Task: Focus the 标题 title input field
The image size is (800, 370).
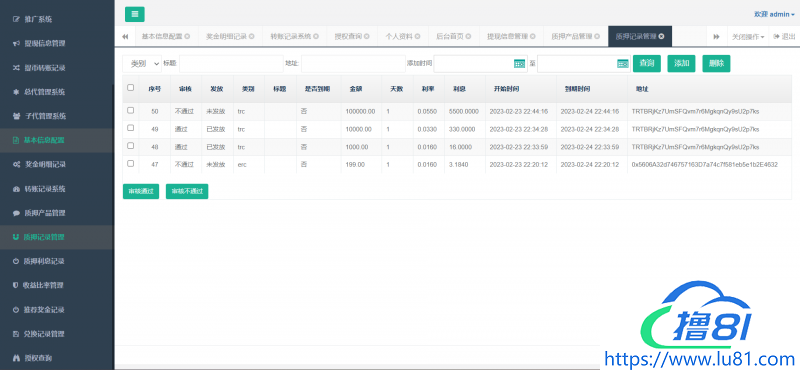Action: (x=231, y=64)
